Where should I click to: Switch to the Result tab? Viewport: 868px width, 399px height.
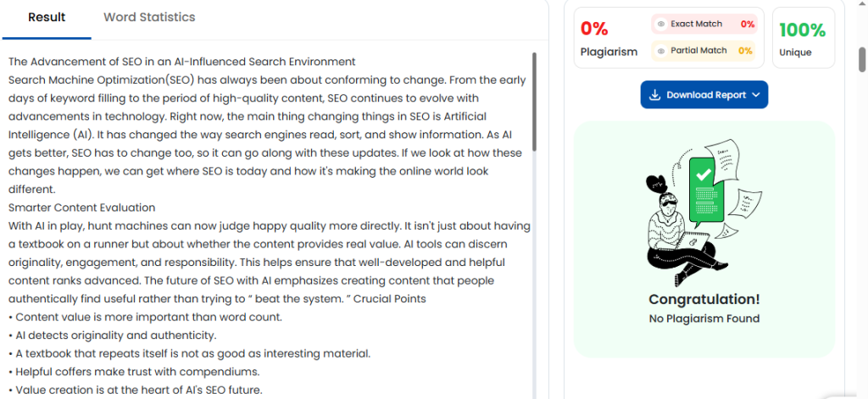47,17
